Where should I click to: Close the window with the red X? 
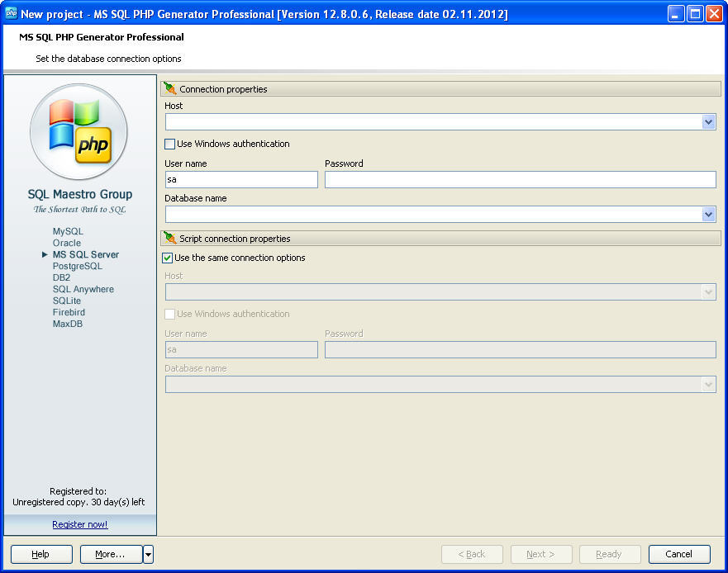714,14
